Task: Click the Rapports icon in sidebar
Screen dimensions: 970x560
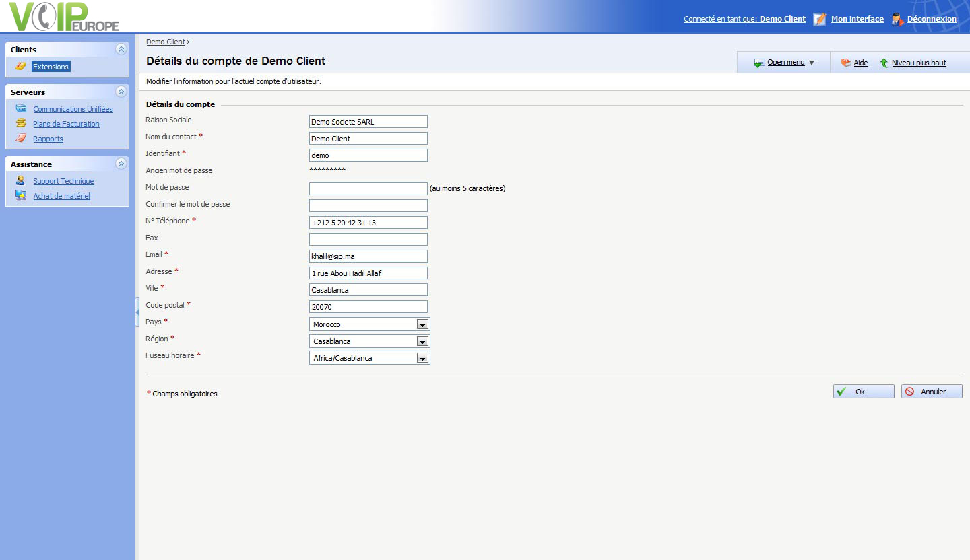Action: point(21,138)
